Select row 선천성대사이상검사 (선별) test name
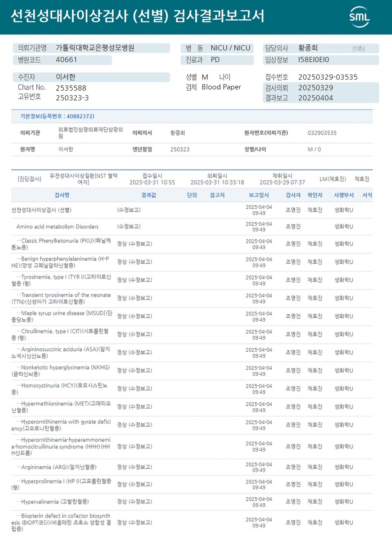Image resolution: width=392 pixels, height=554 pixels. click(41, 210)
